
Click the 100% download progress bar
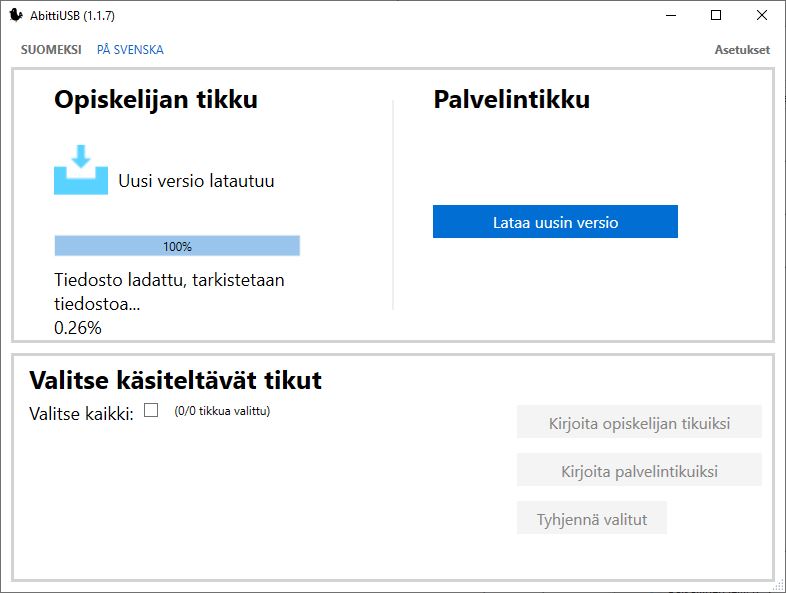(177, 246)
